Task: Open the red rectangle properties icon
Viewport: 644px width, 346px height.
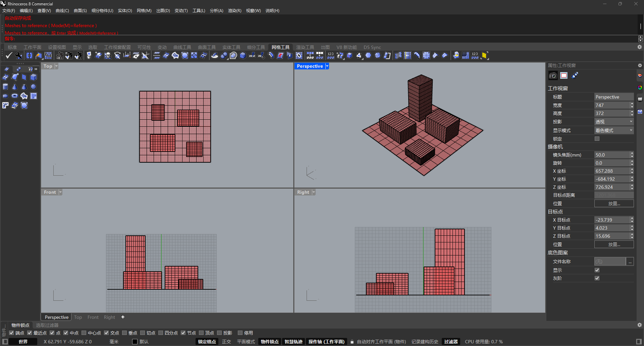Action: click(564, 76)
